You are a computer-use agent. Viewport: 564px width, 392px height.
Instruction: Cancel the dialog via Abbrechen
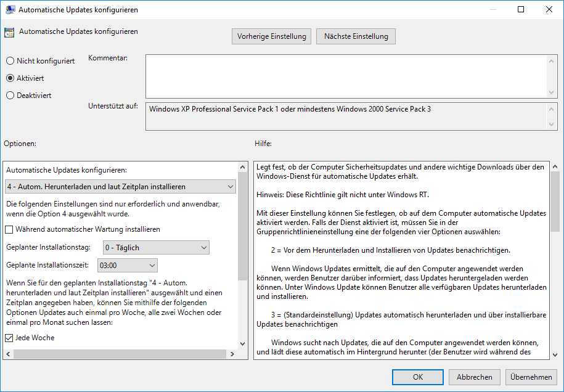(474, 377)
